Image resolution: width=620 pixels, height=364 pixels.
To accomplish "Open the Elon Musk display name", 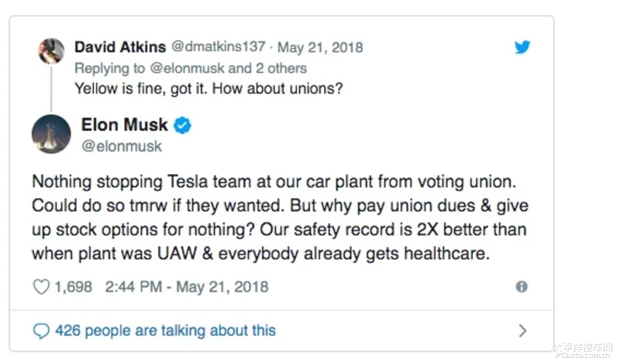I will [x=125, y=125].
